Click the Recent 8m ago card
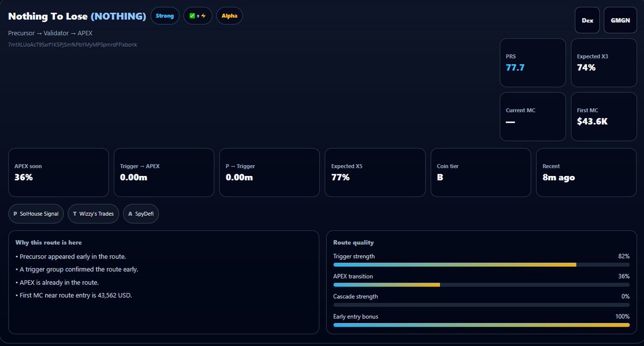The image size is (644, 346). [587, 173]
